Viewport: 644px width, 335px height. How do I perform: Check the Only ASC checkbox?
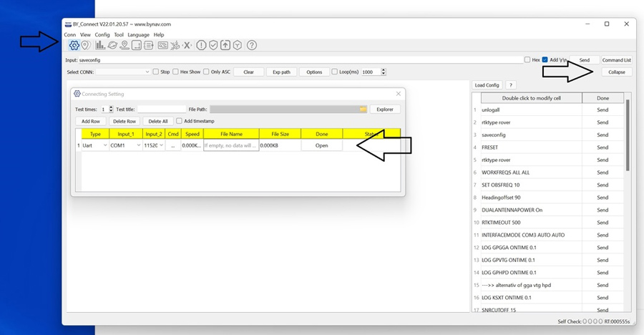click(207, 72)
